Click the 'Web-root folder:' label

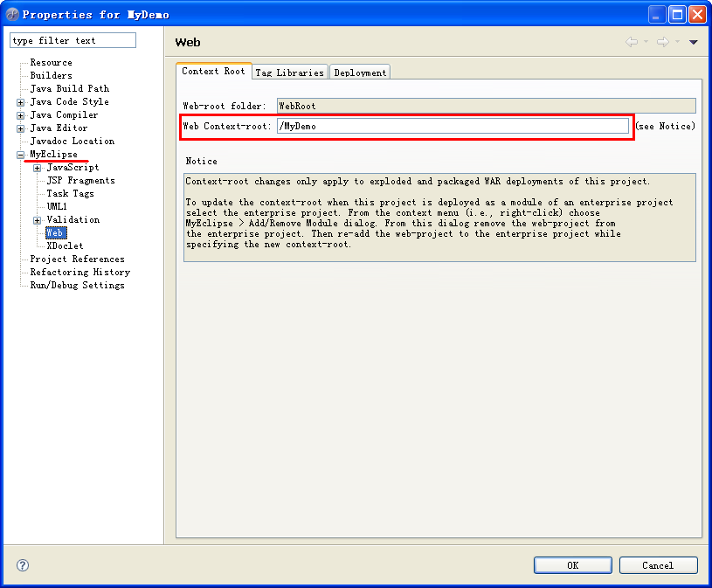225,107
